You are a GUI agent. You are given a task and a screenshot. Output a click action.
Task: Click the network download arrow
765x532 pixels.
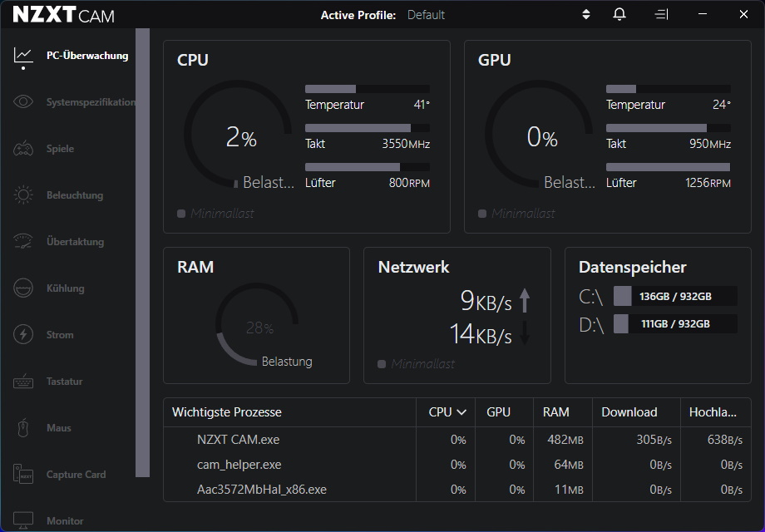(525, 333)
